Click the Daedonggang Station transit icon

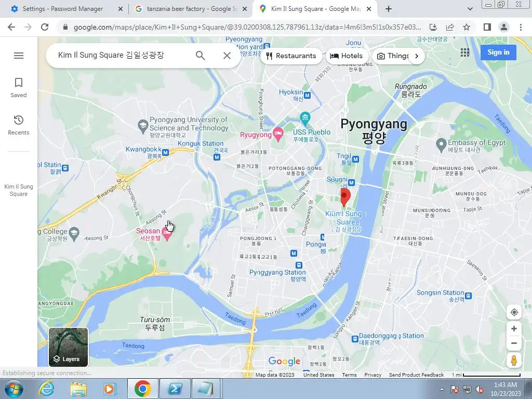pos(355,339)
